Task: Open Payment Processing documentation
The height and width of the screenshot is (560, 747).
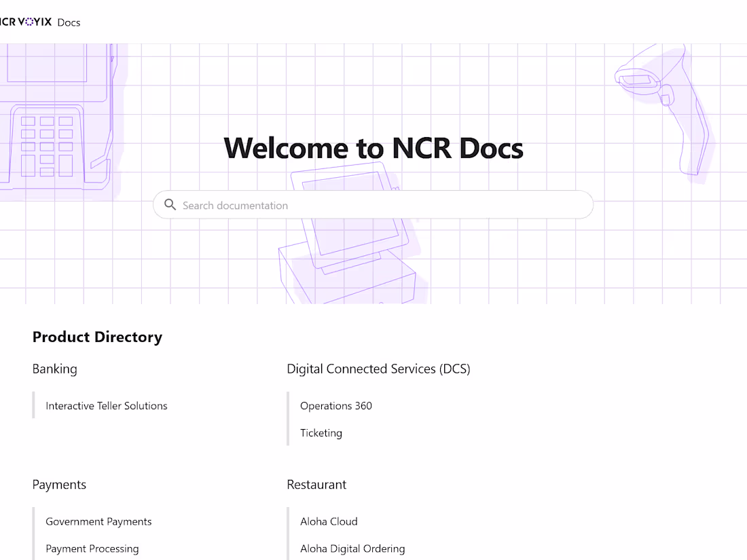Action: click(92, 548)
